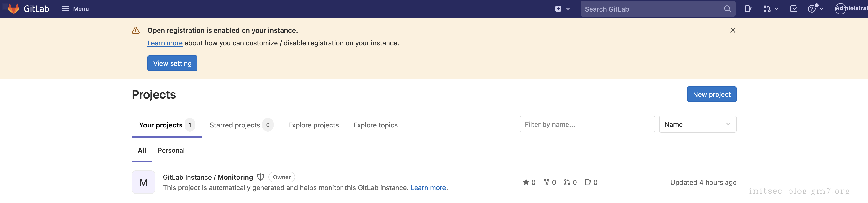Screen dimensions: 868x203
Task: Switch to Explore projects tab
Action: [x=313, y=125]
